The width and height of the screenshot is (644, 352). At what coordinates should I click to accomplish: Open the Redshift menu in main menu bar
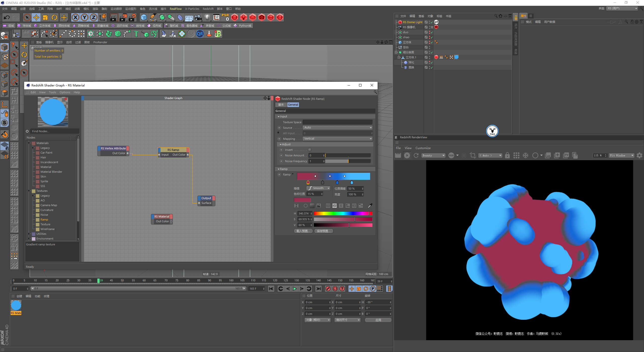(208, 9)
